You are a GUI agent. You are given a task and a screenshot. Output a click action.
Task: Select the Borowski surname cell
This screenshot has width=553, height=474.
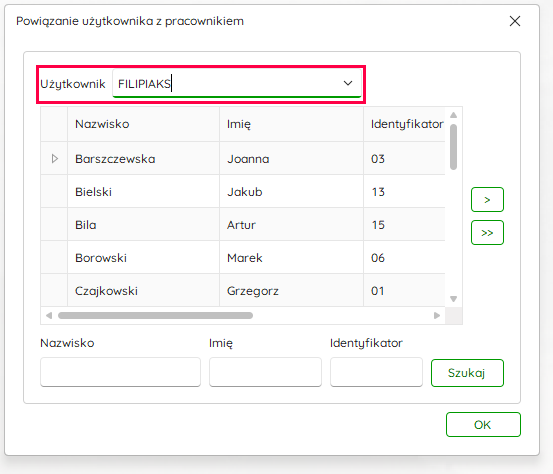143,257
